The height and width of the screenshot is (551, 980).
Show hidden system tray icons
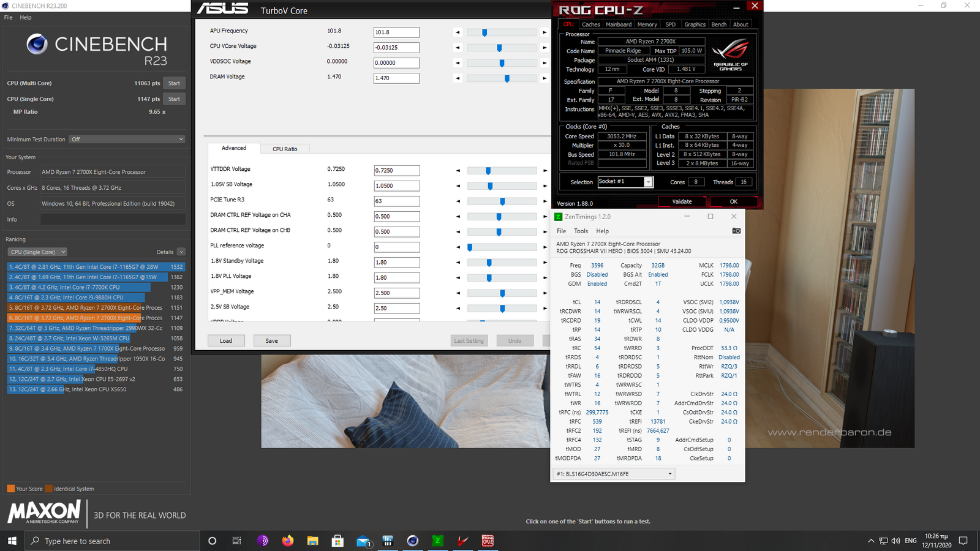pos(871,541)
